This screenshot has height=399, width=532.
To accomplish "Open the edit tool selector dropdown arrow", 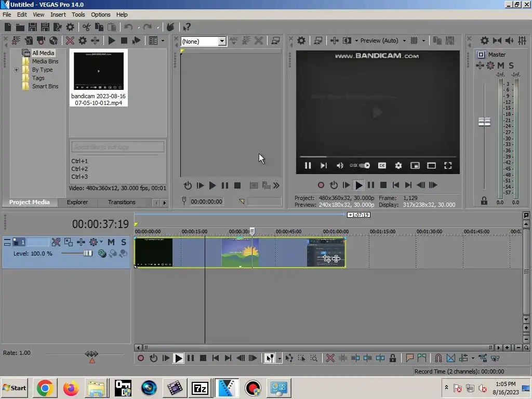I will (280, 358).
